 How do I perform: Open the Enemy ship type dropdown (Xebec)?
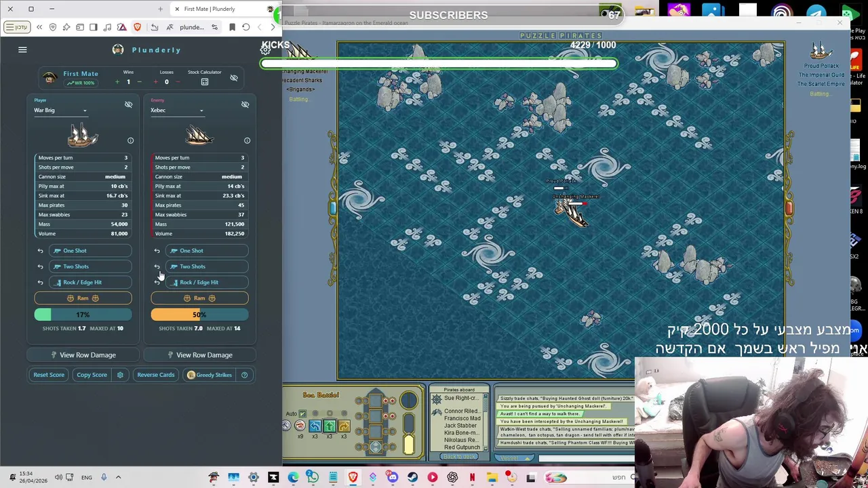point(177,110)
